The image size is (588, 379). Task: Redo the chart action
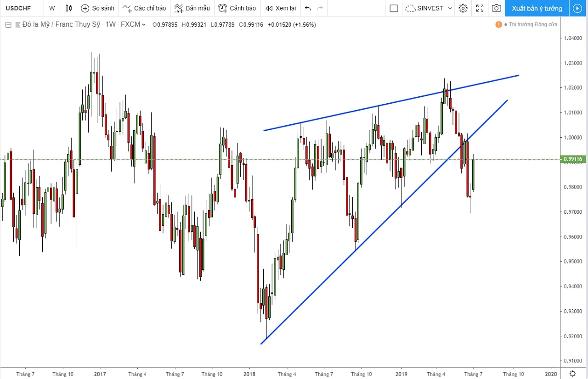(320, 8)
